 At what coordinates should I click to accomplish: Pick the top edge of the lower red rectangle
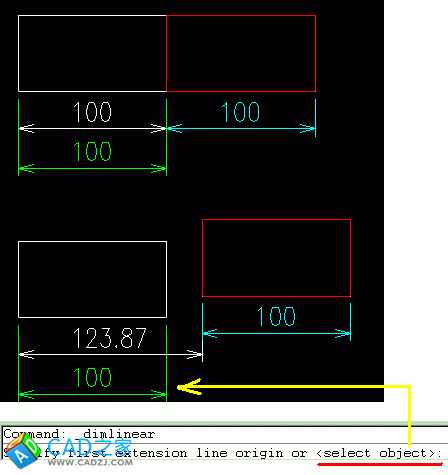pyautogui.click(x=276, y=219)
